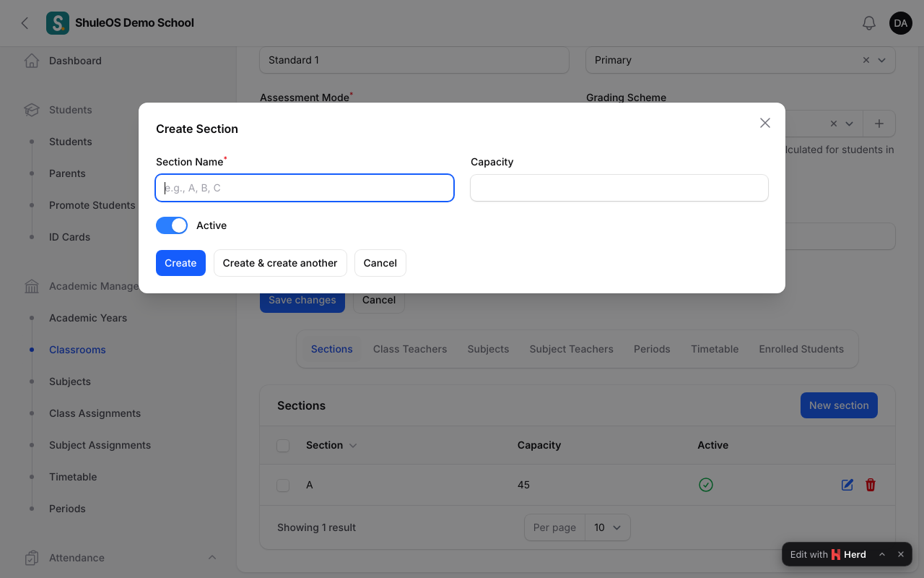Clear the Primary selection with X
The height and width of the screenshot is (578, 924).
point(866,60)
